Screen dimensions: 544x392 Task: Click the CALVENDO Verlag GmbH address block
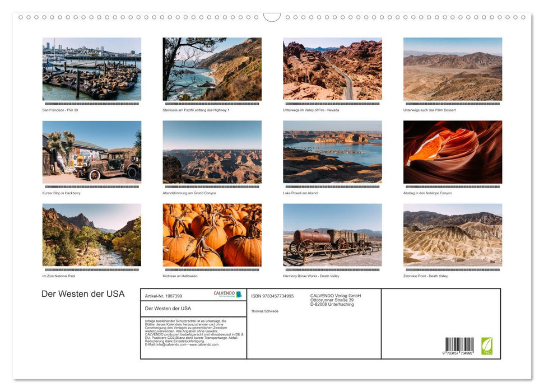pos(336,300)
